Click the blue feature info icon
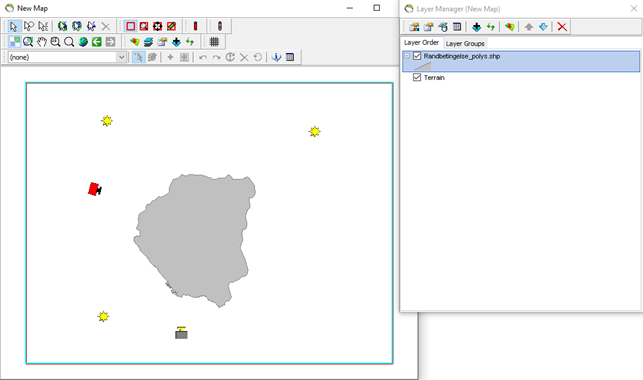The height and width of the screenshot is (380, 643). 276,57
